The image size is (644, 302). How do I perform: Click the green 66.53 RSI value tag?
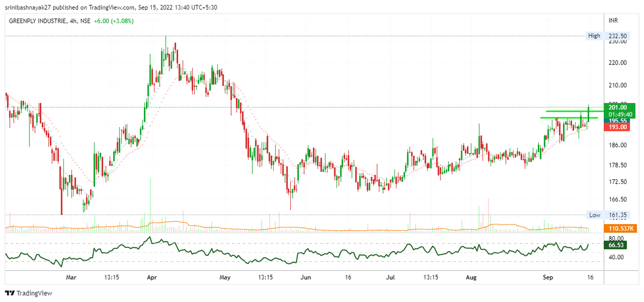click(614, 245)
